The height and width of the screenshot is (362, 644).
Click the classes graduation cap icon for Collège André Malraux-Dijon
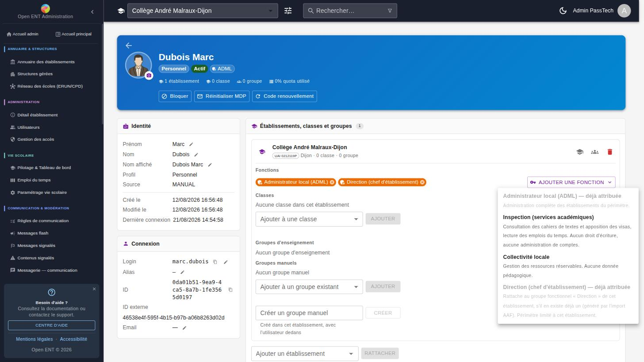coord(580,152)
